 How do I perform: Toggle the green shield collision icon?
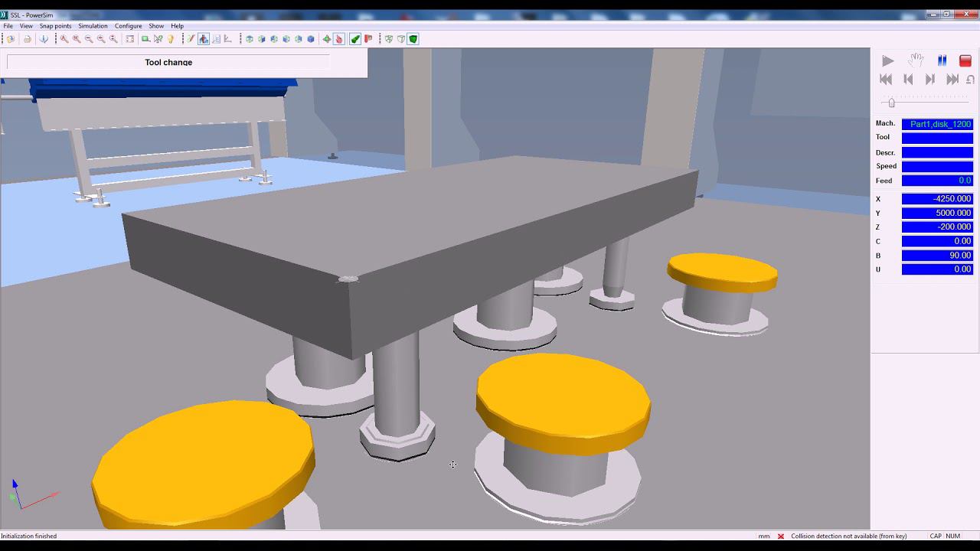click(413, 39)
